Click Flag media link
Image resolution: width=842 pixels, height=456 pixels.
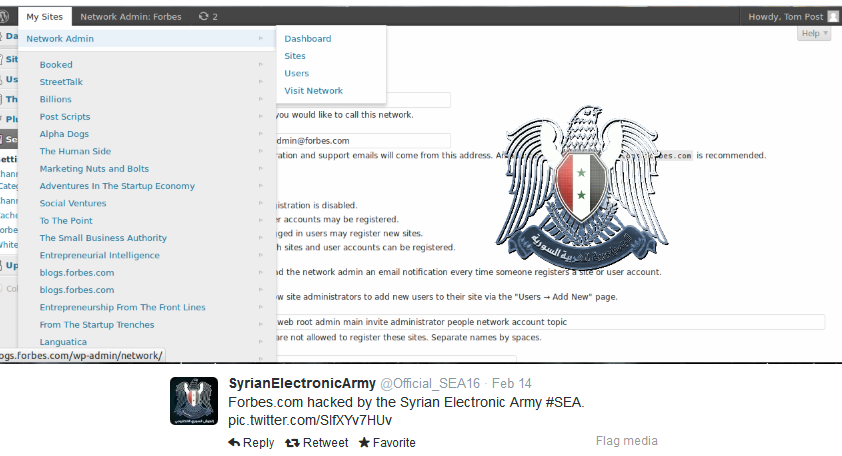[x=627, y=441]
